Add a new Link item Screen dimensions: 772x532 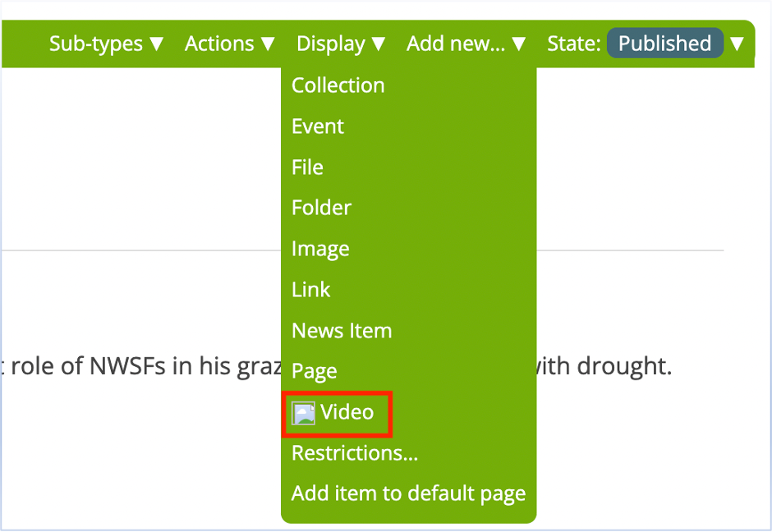(310, 290)
